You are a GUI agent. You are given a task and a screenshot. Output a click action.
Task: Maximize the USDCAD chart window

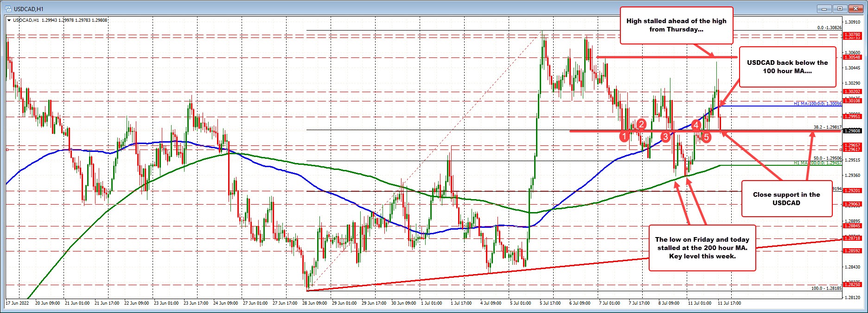(839, 9)
